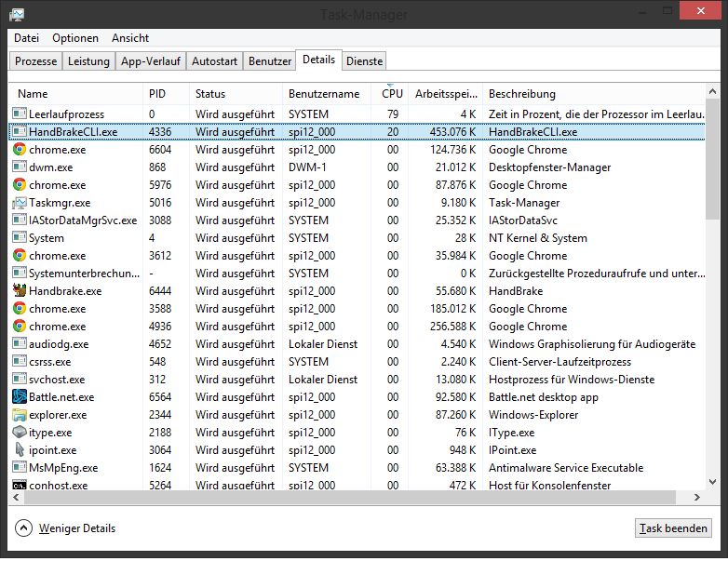This screenshot has height=561, width=728.
Task: Switch to the App-Verlauf tab
Action: pyautogui.click(x=151, y=60)
